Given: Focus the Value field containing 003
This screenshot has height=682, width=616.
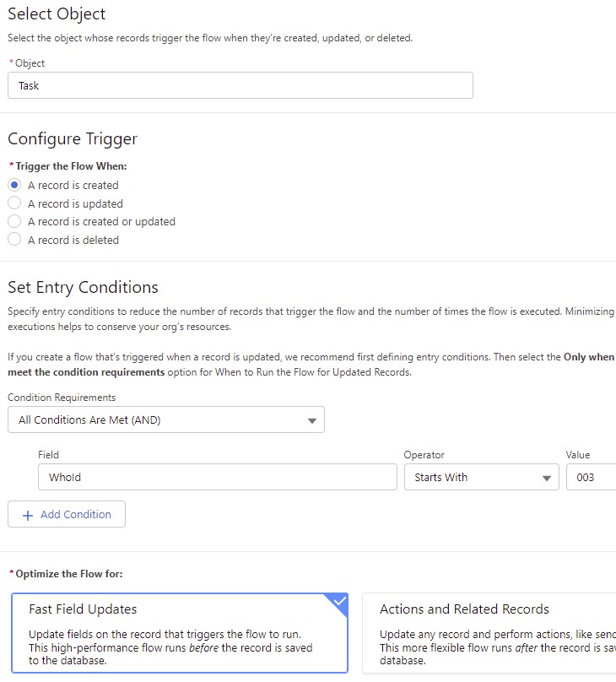Looking at the screenshot, I should click(591, 477).
